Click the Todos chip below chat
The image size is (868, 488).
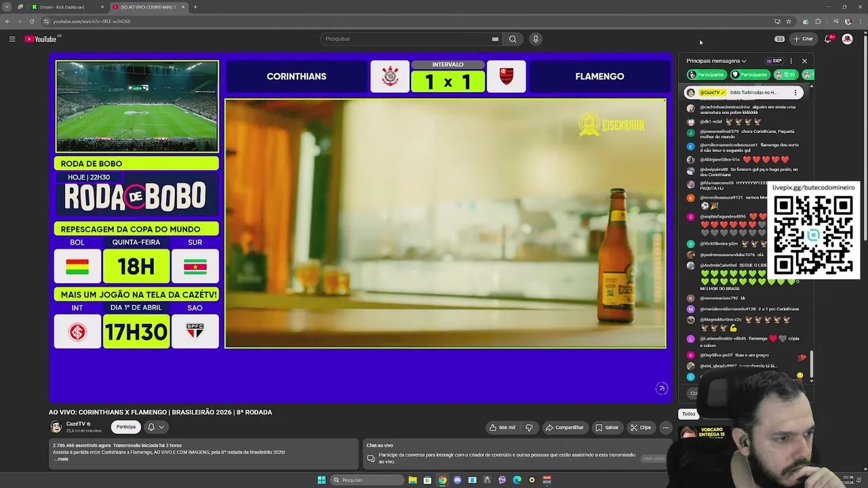coord(689,413)
